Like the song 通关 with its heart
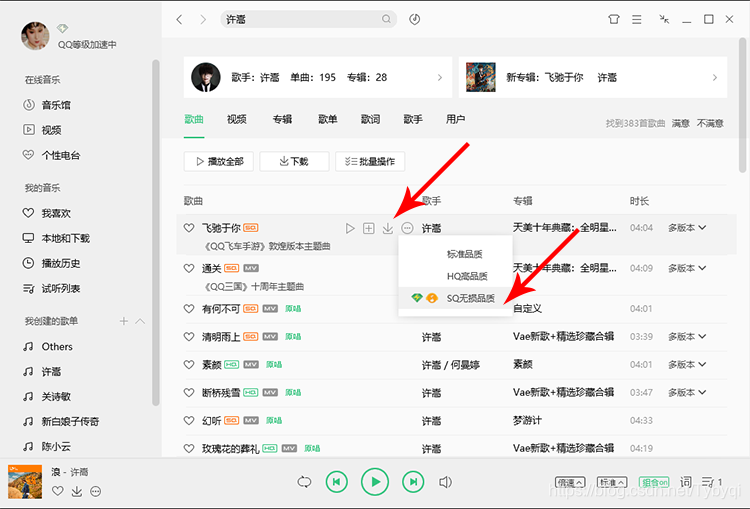The width and height of the screenshot is (750, 509). (x=189, y=268)
